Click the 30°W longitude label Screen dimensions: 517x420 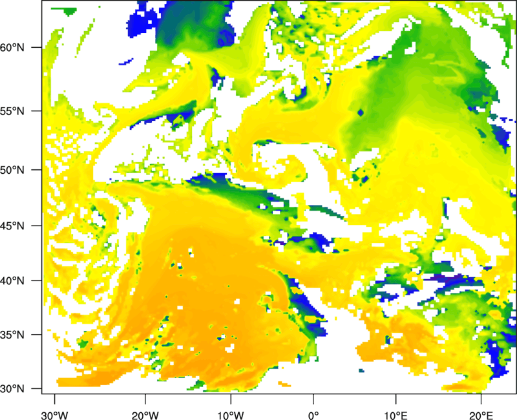(54, 415)
